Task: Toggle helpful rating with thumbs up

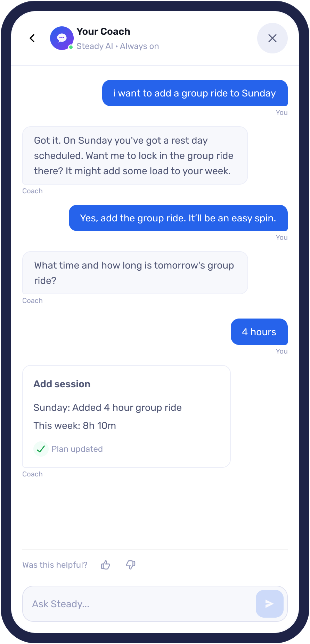Action: (105, 565)
